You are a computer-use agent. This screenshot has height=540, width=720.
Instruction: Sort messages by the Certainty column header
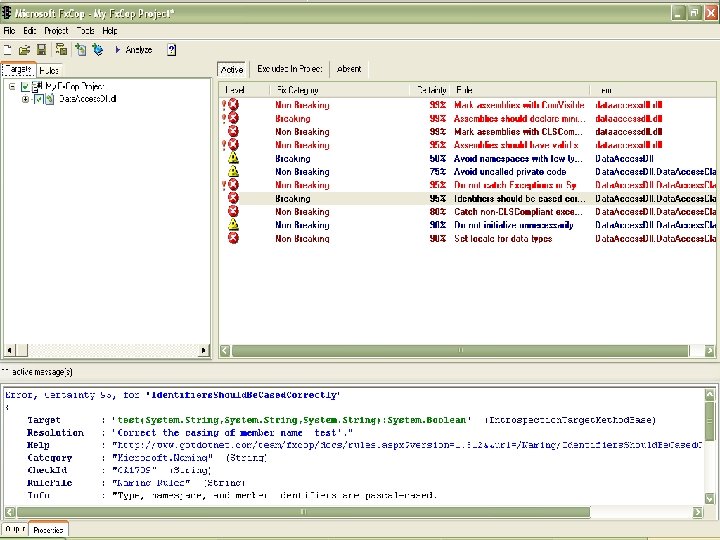432,90
